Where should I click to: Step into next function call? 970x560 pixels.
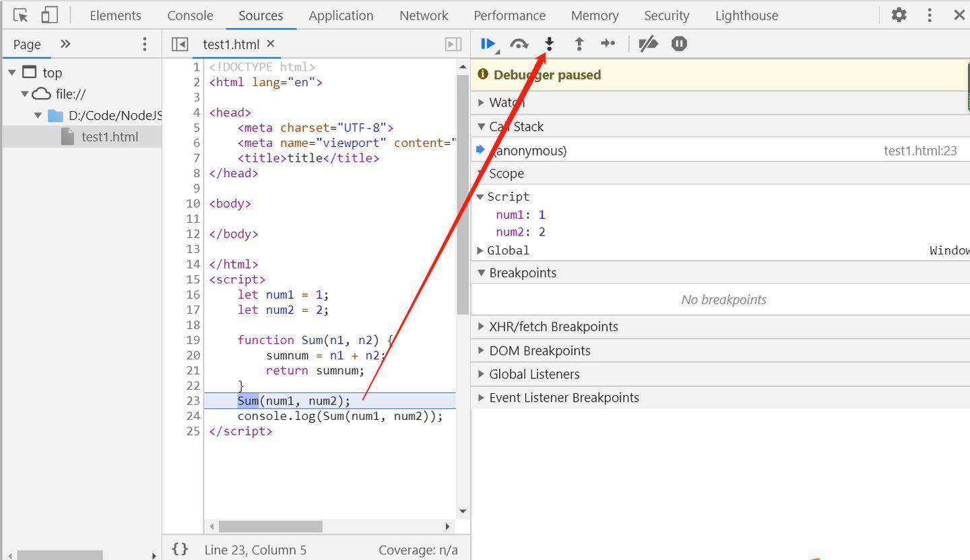pyautogui.click(x=549, y=44)
